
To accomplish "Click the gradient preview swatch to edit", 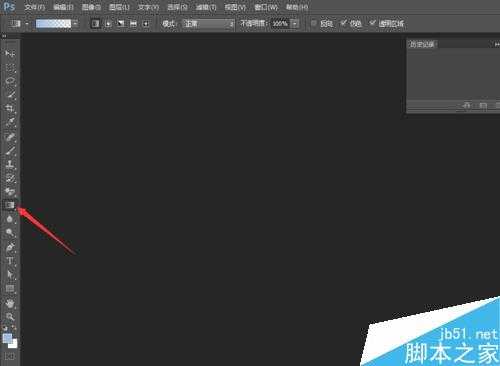I will [54, 24].
